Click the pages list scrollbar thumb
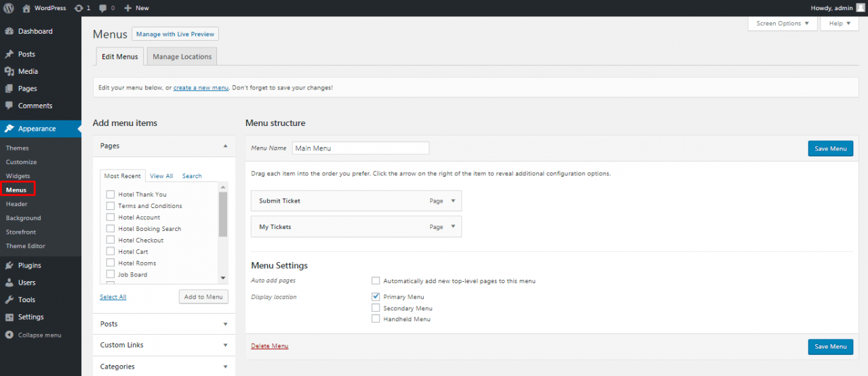Screen dimensions: 868x376 (x=223, y=215)
